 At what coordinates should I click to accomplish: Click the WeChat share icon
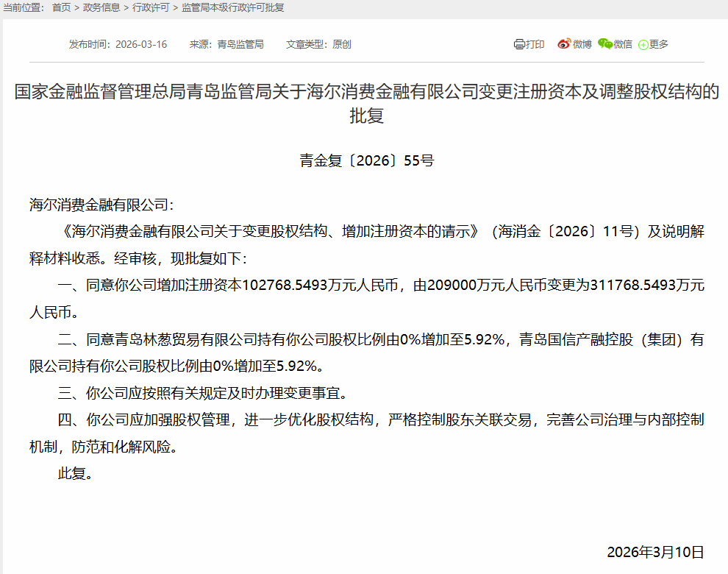coord(604,44)
